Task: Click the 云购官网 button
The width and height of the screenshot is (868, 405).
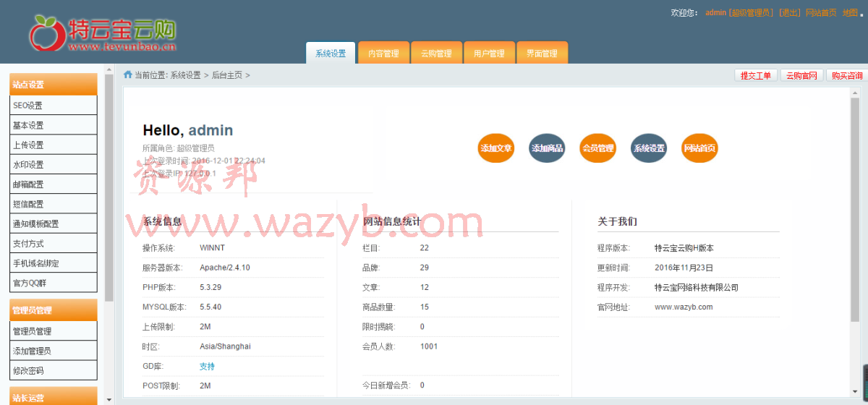Action: click(801, 75)
